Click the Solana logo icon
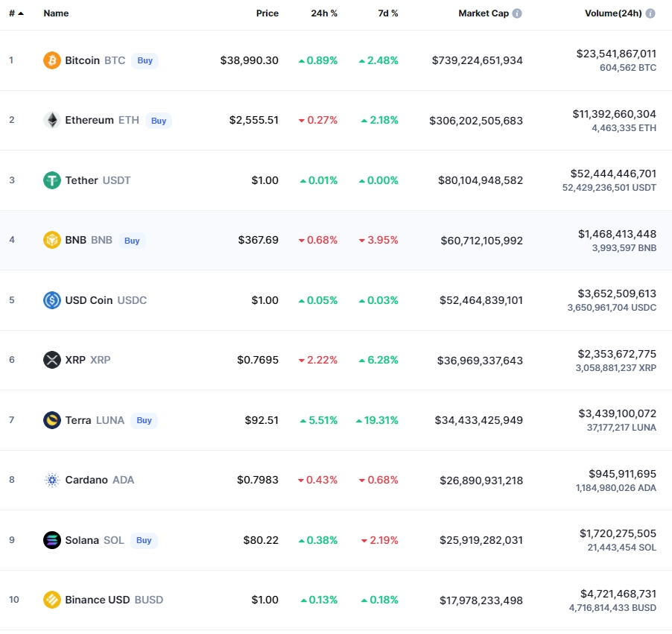This screenshot has height=634, width=672. 52,540
